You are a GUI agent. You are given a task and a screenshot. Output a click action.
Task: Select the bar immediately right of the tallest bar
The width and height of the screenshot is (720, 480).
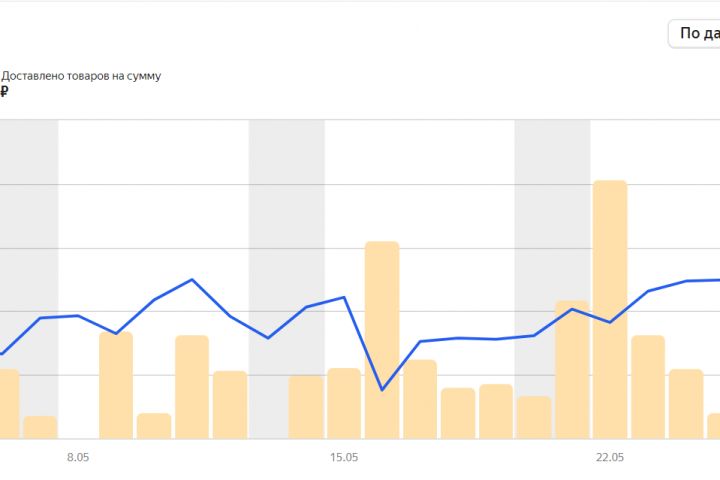648,386
